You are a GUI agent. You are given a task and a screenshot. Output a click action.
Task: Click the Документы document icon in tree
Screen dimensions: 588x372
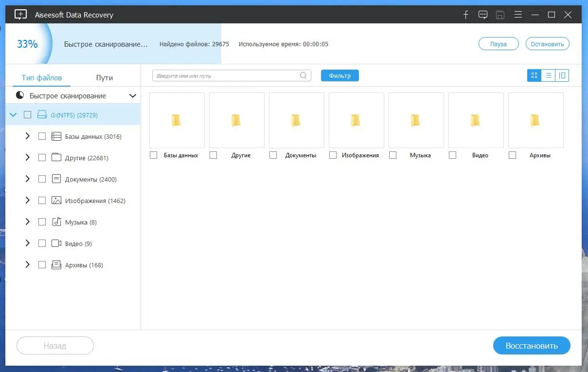(x=56, y=179)
